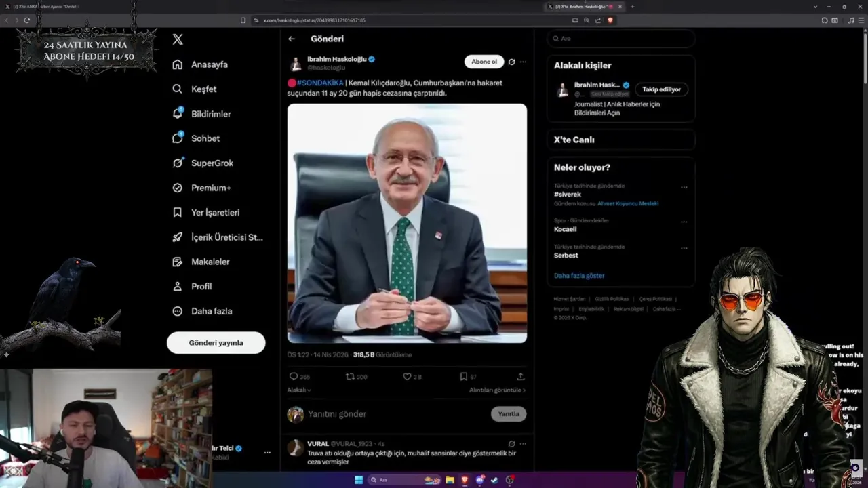The width and height of the screenshot is (868, 488).
Task: Click #siverek trending topic
Action: coord(568,195)
